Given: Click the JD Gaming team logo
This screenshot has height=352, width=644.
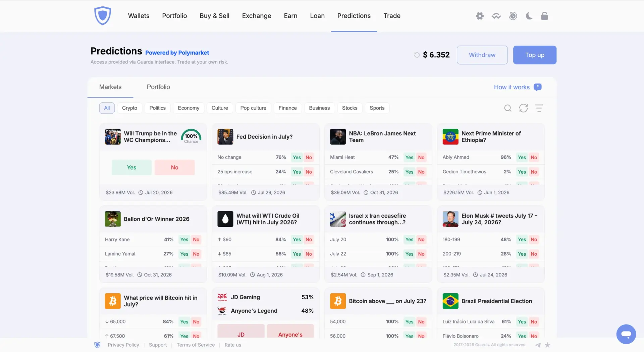Looking at the screenshot, I should click(x=222, y=297).
